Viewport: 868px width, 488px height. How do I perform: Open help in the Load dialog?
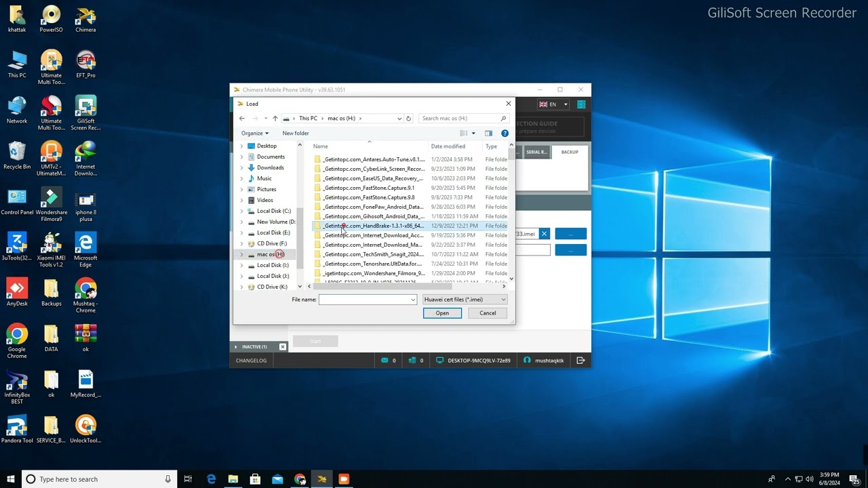[x=505, y=134]
